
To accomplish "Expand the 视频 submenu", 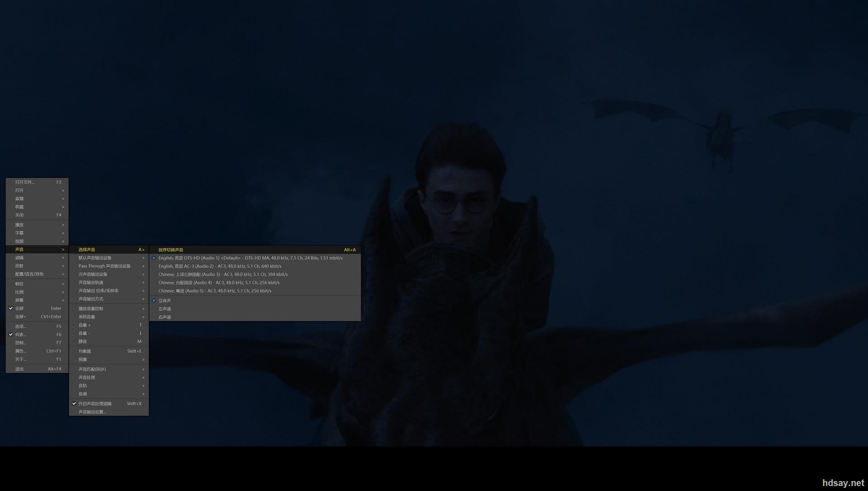I will tap(37, 241).
